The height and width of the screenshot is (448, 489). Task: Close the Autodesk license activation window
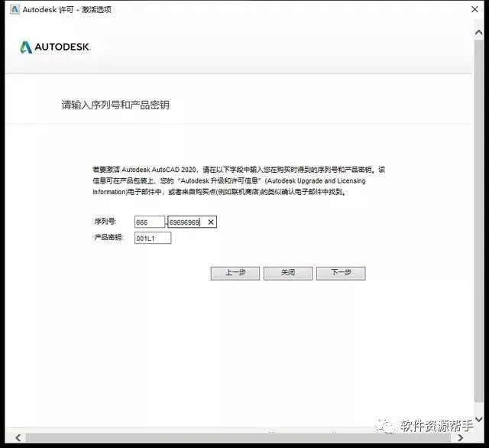click(474, 9)
